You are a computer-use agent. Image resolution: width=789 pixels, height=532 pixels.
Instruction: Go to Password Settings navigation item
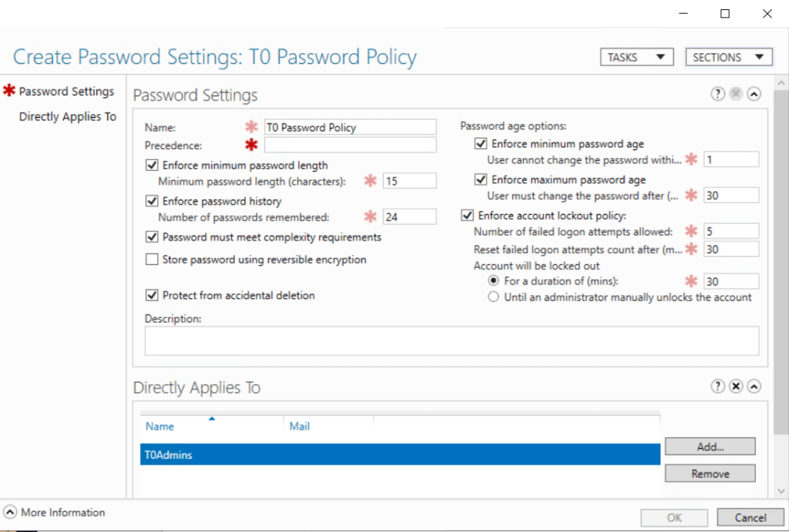[66, 92]
